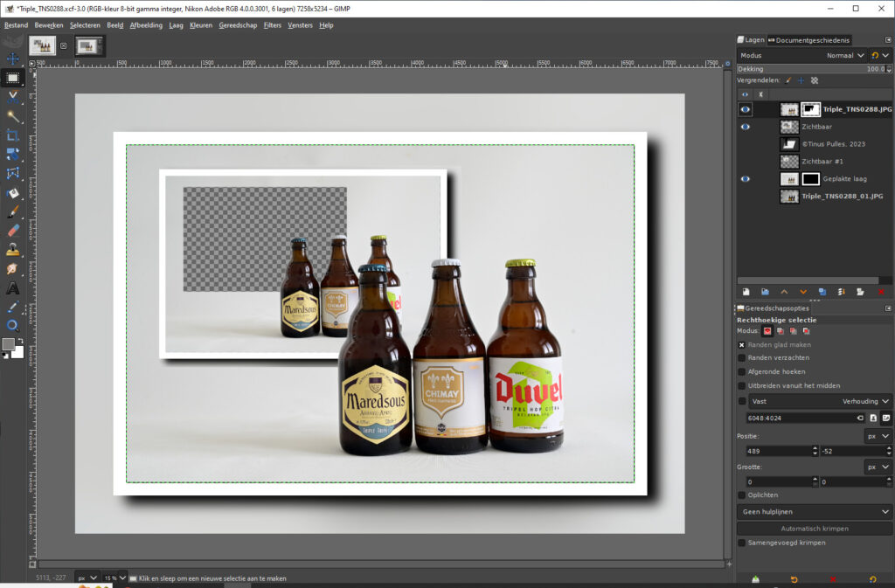Image resolution: width=895 pixels, height=588 pixels.
Task: Choose the Replace selection mode
Action: tap(767, 331)
